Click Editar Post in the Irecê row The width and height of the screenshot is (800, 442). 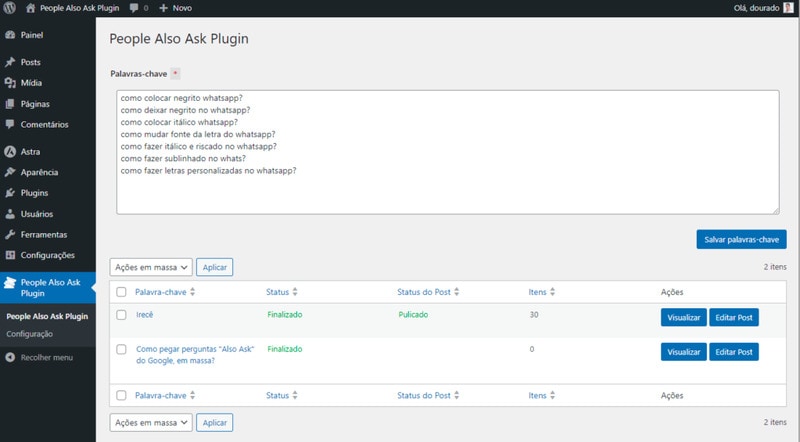click(734, 317)
